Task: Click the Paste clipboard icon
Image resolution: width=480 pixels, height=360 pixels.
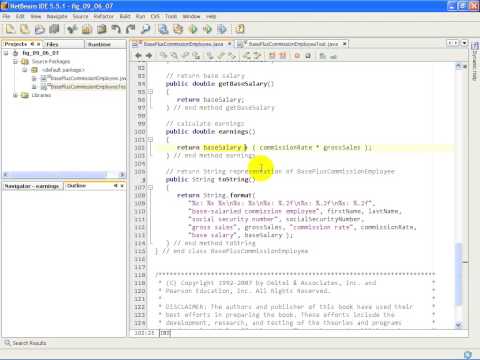Action: (101, 29)
